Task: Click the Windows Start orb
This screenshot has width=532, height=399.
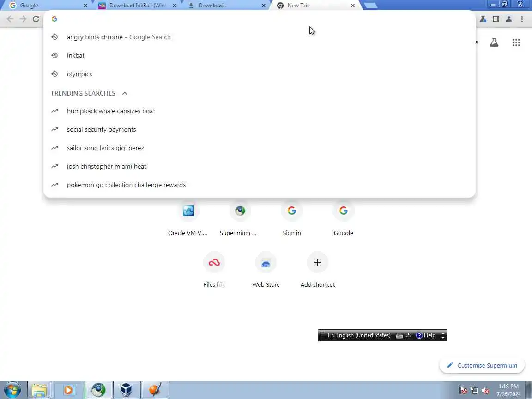Action: click(x=12, y=390)
